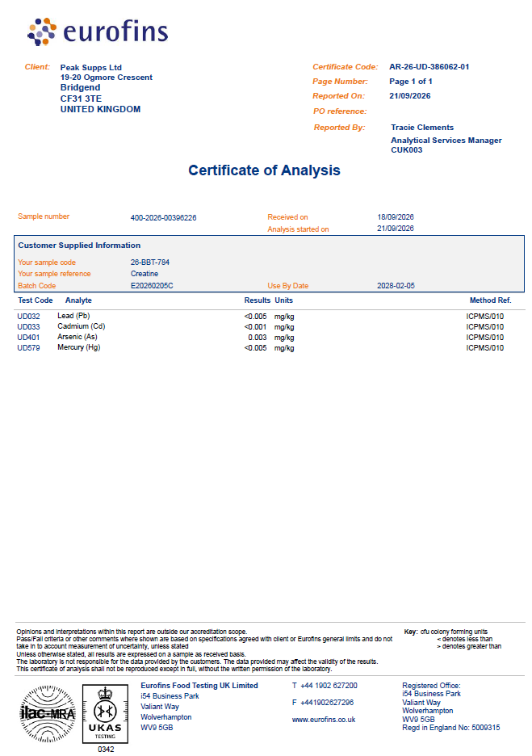The height and width of the screenshot is (756, 532).
Task: Click the CUK003 code
Action: coord(406,150)
